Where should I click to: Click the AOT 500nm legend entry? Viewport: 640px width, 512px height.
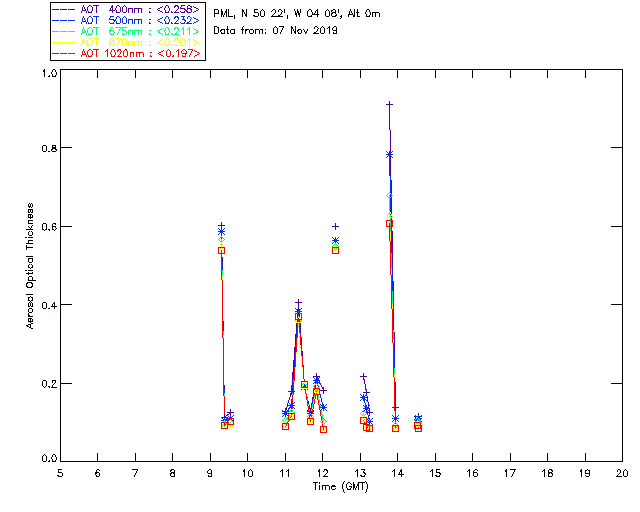tap(126, 20)
